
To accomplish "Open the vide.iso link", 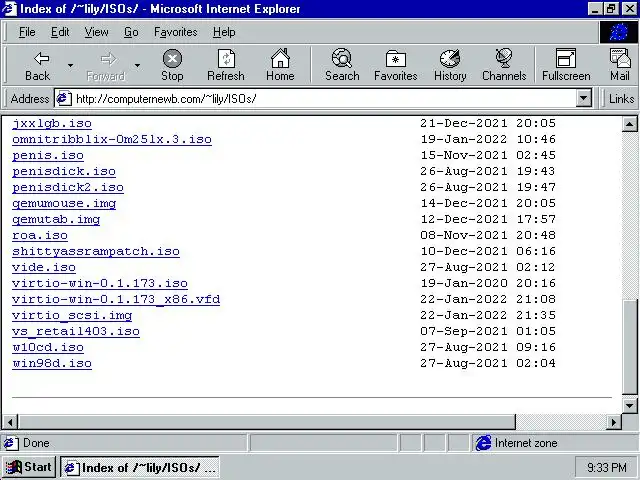I will coord(44,267).
